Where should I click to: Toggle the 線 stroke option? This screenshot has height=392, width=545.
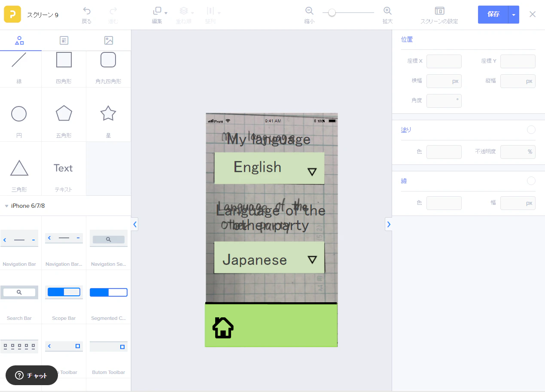tap(531, 181)
